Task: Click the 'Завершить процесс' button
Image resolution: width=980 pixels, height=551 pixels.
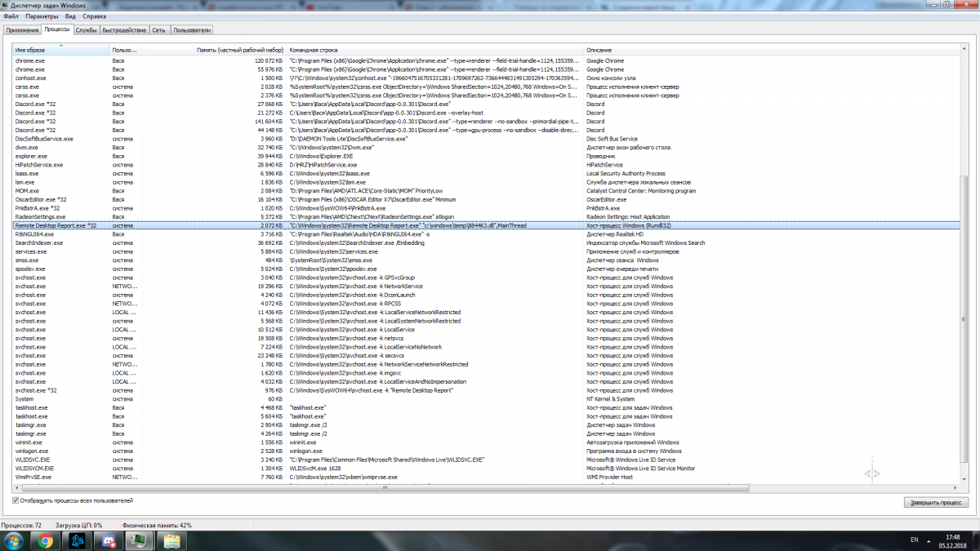Action: (935, 502)
